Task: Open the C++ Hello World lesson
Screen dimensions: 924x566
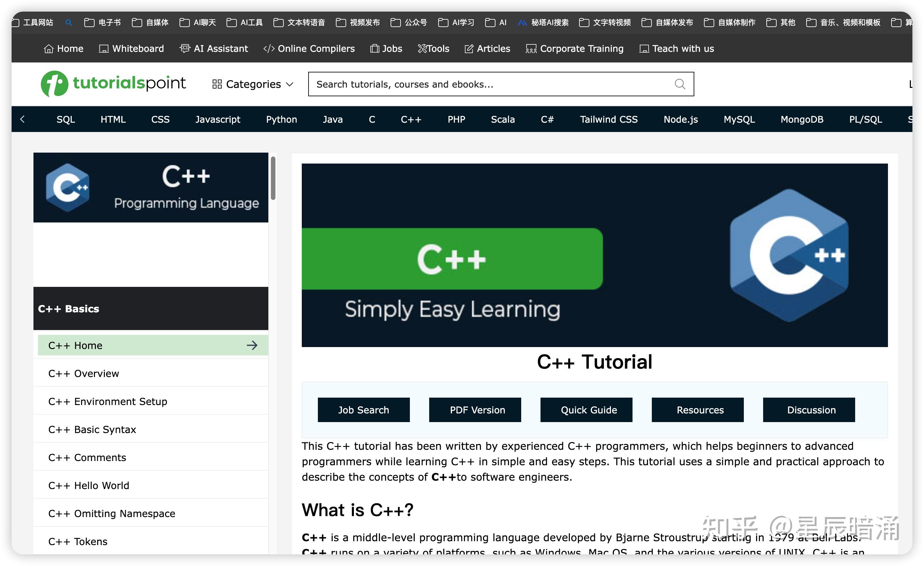Action: coord(88,485)
